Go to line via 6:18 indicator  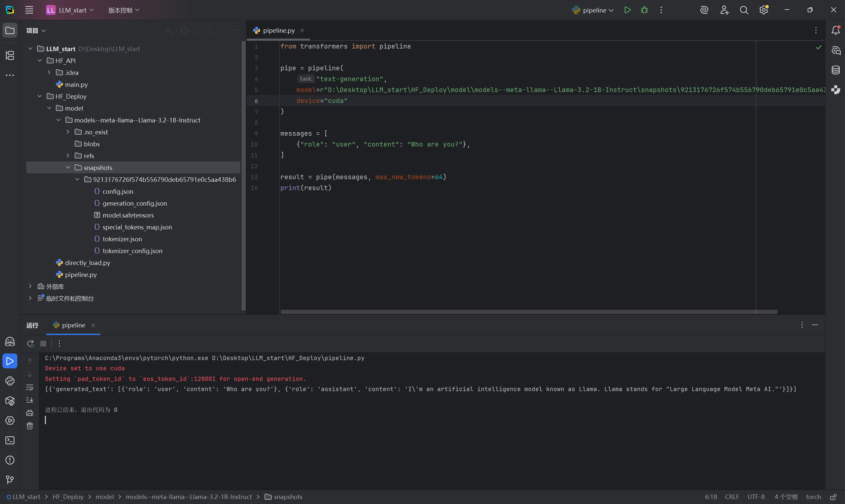(x=711, y=497)
